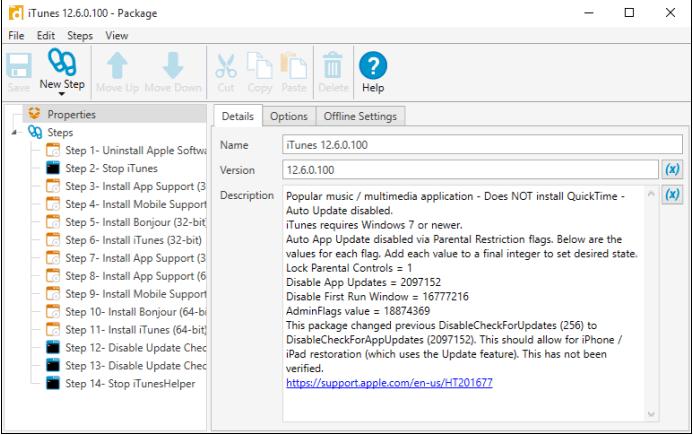Click the Description scrollbar down arrow
Viewport: 693px width, 435px height.
[x=651, y=414]
